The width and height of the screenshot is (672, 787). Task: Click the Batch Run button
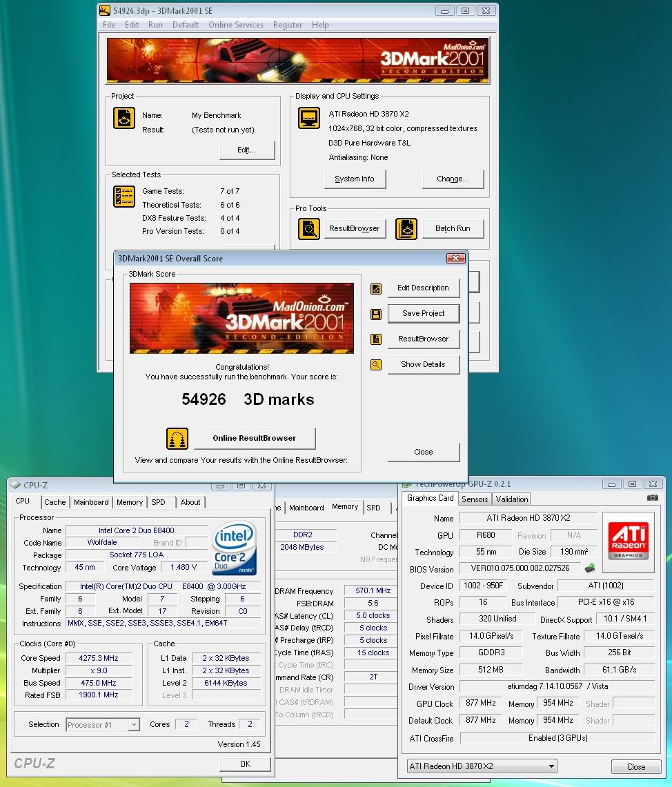pos(453,228)
